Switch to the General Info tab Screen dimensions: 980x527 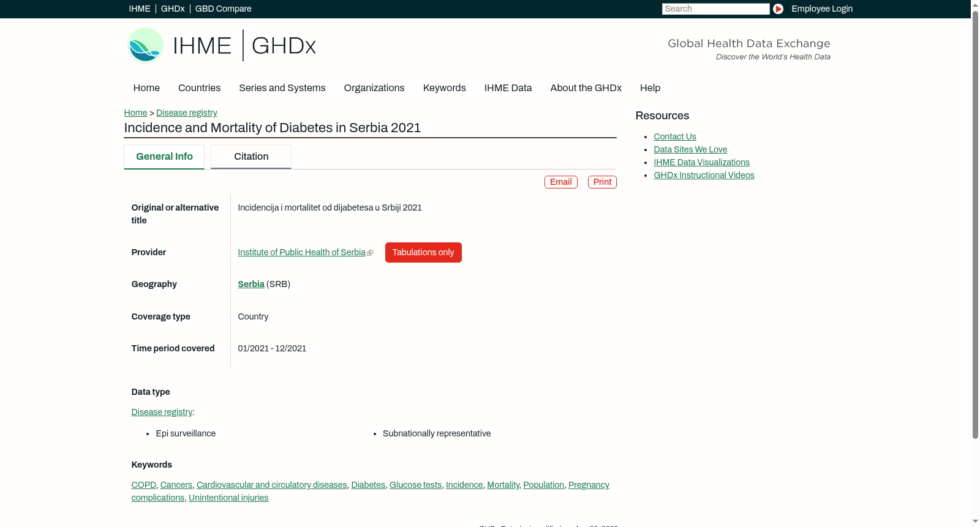164,157
